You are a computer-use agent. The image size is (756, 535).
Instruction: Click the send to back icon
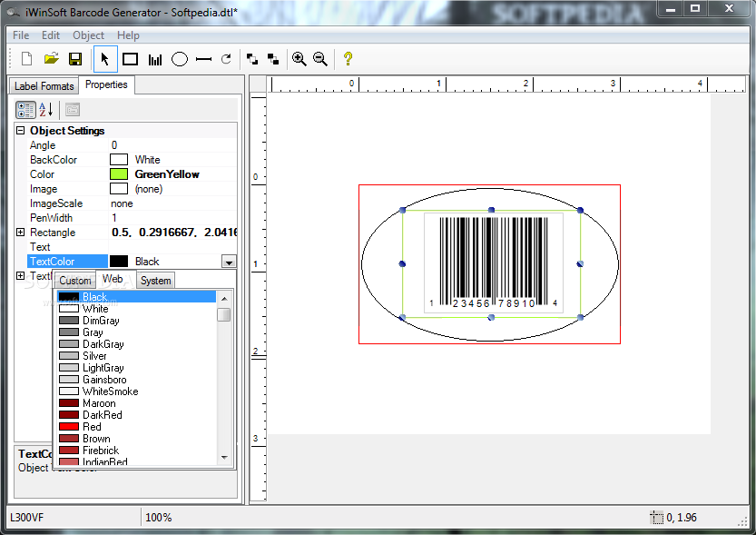(x=273, y=59)
